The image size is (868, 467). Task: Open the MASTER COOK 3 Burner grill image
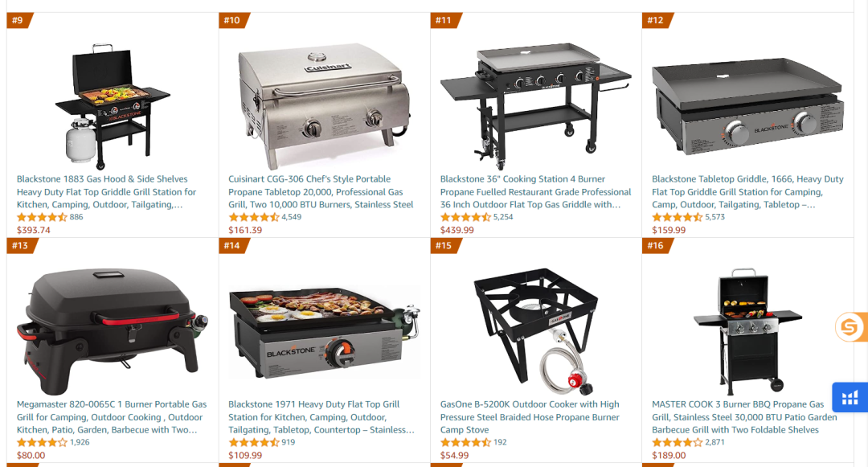click(748, 331)
